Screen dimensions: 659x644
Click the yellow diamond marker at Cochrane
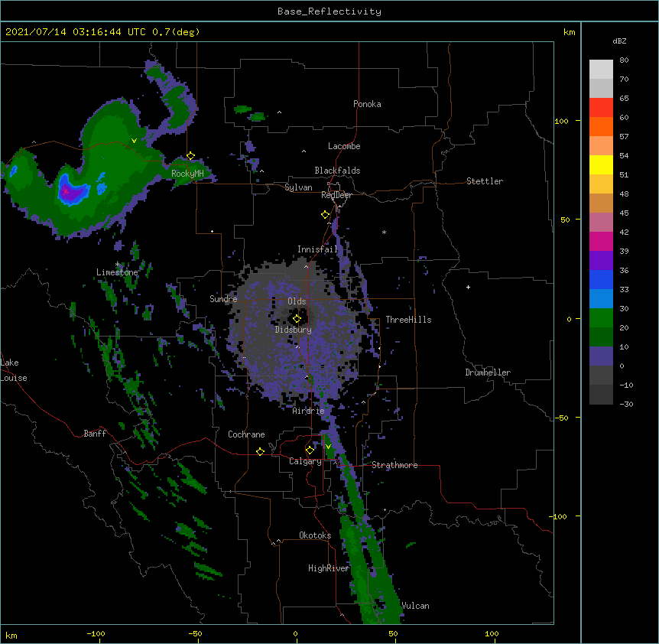click(x=260, y=451)
